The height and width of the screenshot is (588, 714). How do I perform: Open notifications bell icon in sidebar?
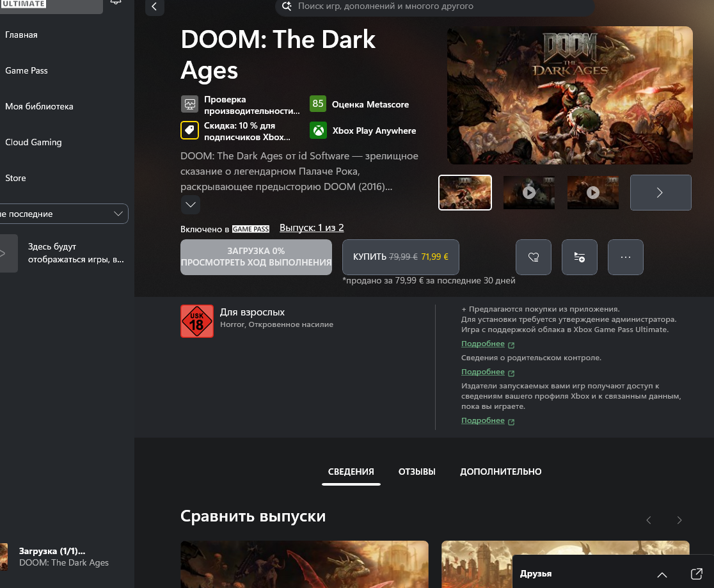[x=116, y=3]
